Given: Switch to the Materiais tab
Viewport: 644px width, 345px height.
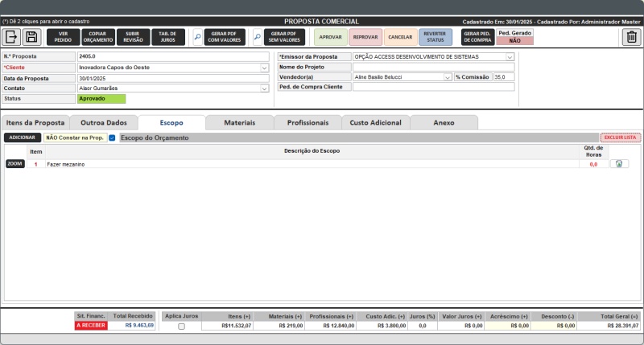Looking at the screenshot, I should [239, 122].
